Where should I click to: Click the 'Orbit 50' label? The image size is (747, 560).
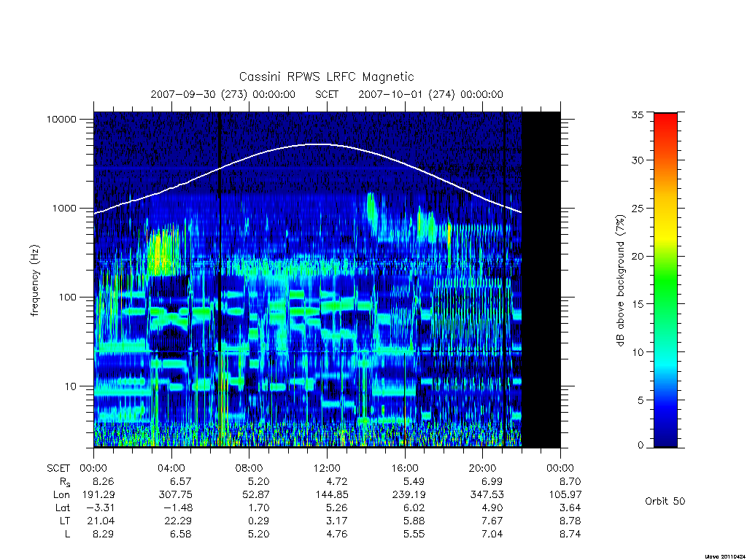pos(665,501)
